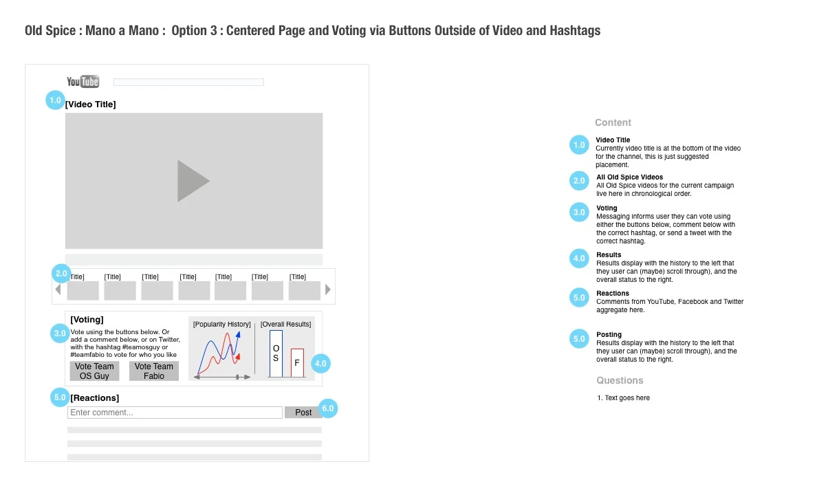The width and height of the screenshot is (817, 504).
Task: Select the blue OS results bar
Action: [276, 353]
